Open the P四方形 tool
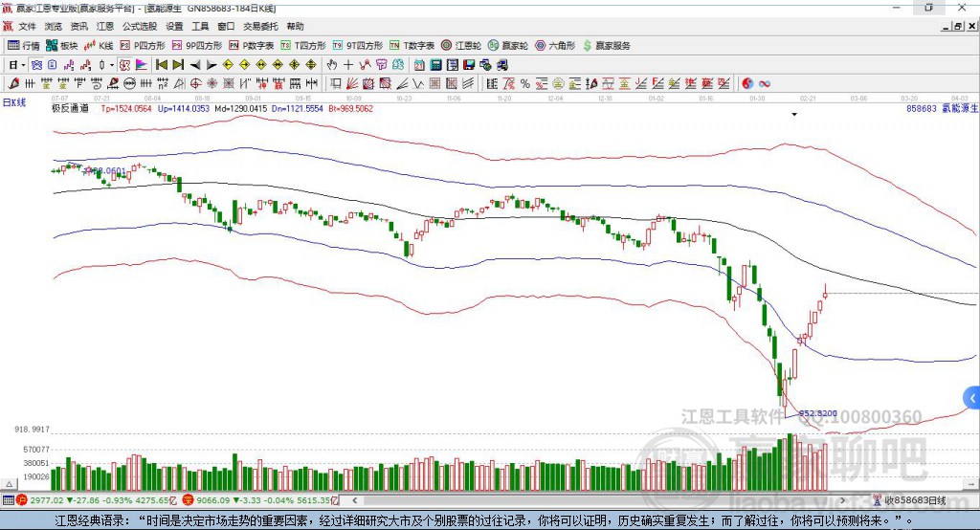The image size is (980, 530). coord(142,46)
